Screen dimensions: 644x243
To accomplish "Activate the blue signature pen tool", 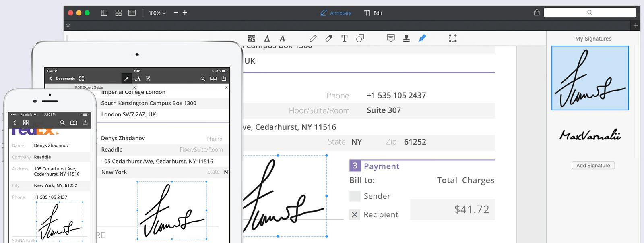I will click(x=422, y=38).
